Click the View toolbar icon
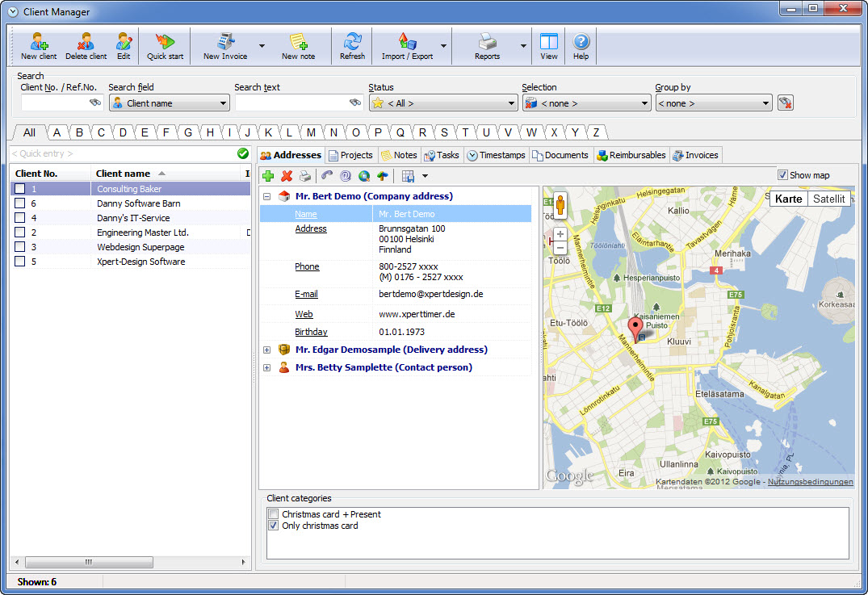This screenshot has width=868, height=595. [548, 46]
